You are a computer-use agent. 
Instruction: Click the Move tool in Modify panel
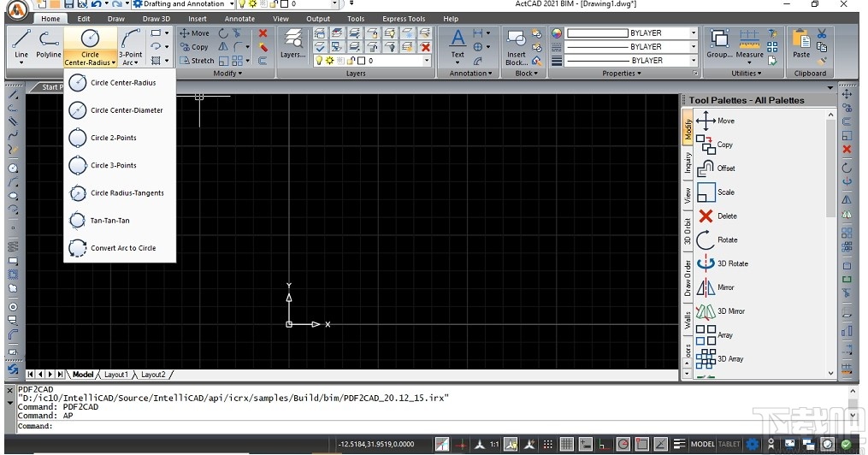click(194, 33)
